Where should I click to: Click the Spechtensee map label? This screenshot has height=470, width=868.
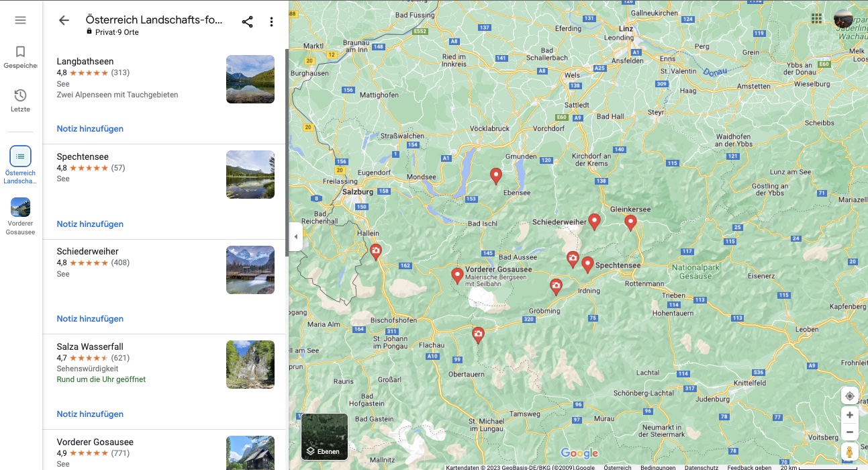tap(618, 265)
